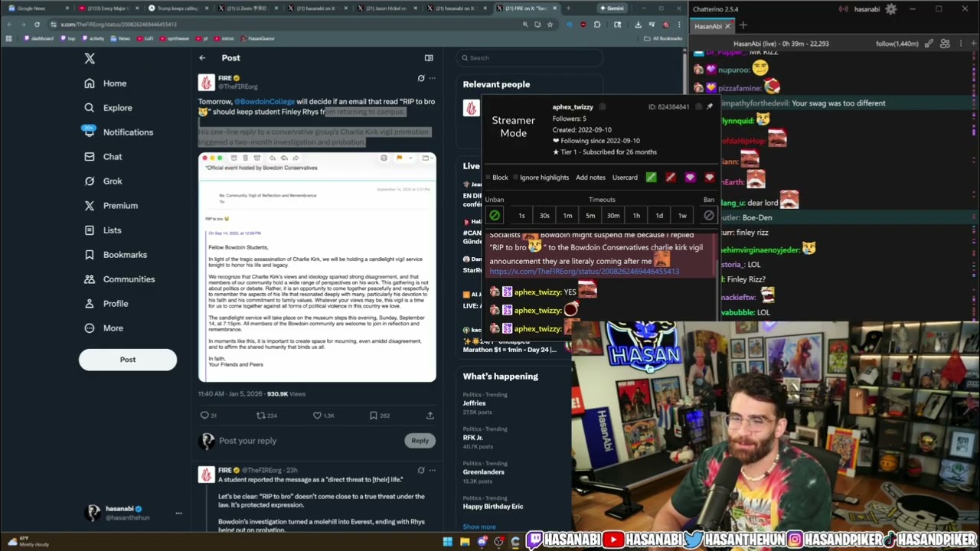This screenshot has width=980, height=551.
Task: Click the red diamond un-VIP icon
Action: pos(709,178)
